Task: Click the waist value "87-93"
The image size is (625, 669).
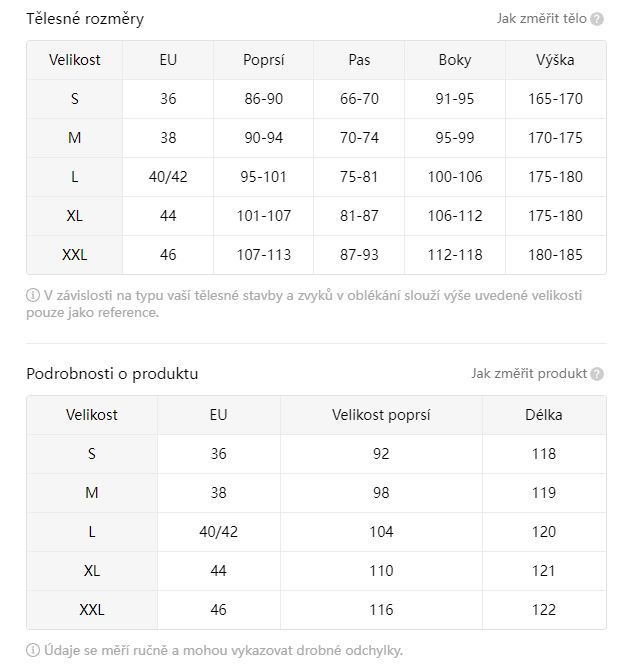Action: (x=360, y=255)
